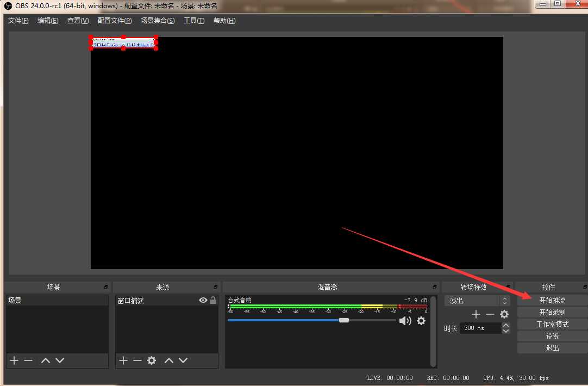Select the 场景 item in scenes list
588x386 pixels.
pyautogui.click(x=57, y=300)
